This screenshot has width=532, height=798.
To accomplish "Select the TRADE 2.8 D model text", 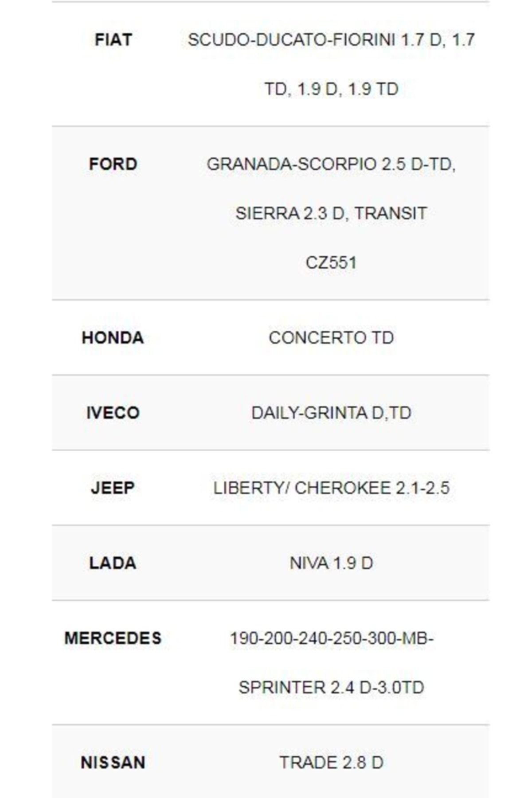I will pos(331,763).
